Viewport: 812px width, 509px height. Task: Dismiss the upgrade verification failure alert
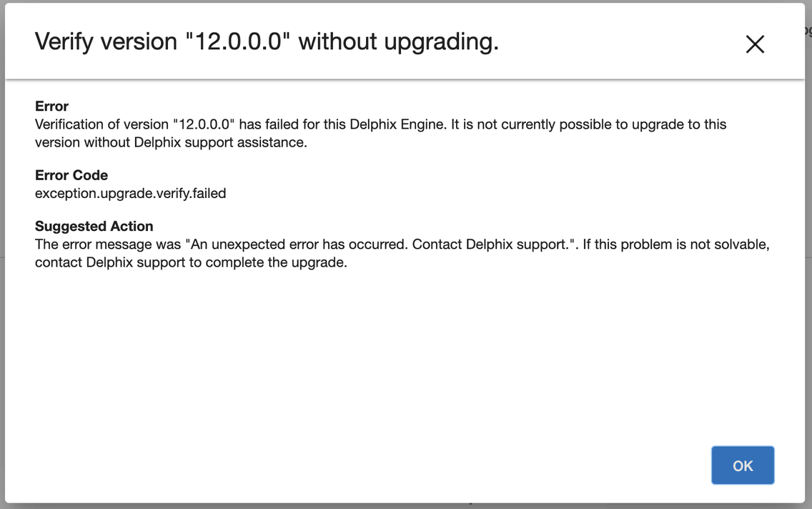pyautogui.click(x=743, y=465)
